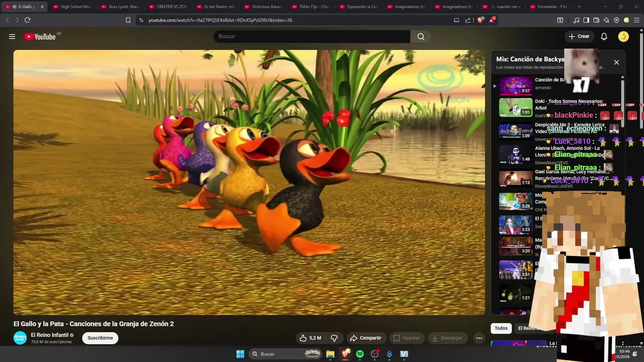Play the Despicable Me 3 Karaoke thumbnail
The width and height of the screenshot is (644, 362).
(515, 131)
